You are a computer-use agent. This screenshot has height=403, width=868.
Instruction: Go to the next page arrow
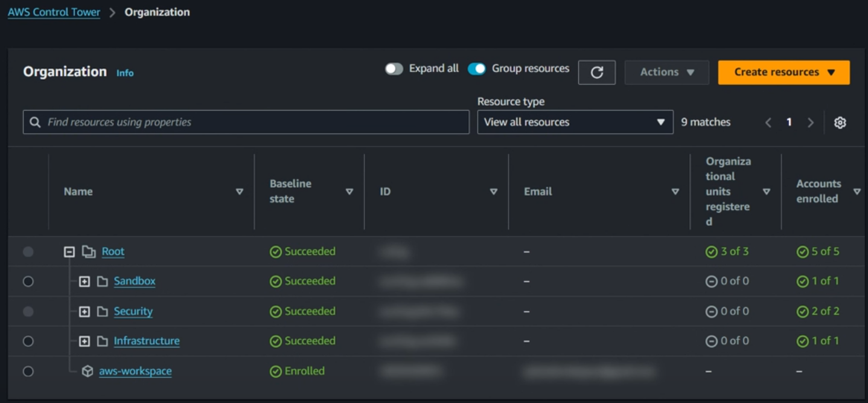point(811,123)
